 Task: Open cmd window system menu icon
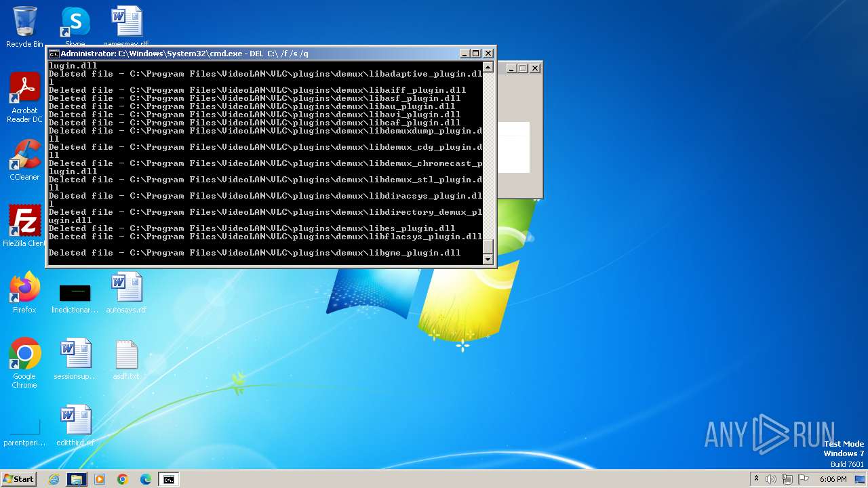pyautogui.click(x=54, y=54)
